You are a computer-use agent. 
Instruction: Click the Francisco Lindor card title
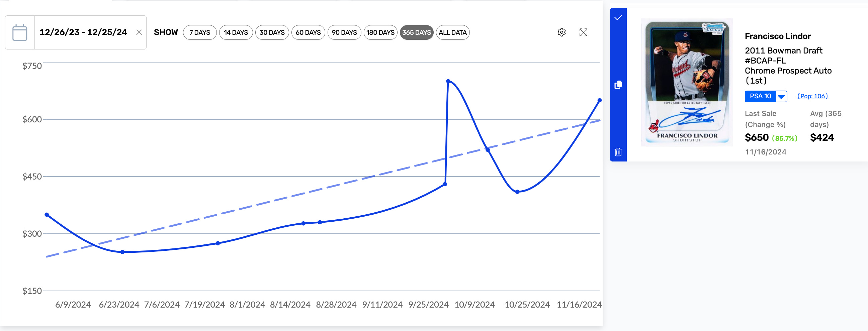click(x=778, y=36)
